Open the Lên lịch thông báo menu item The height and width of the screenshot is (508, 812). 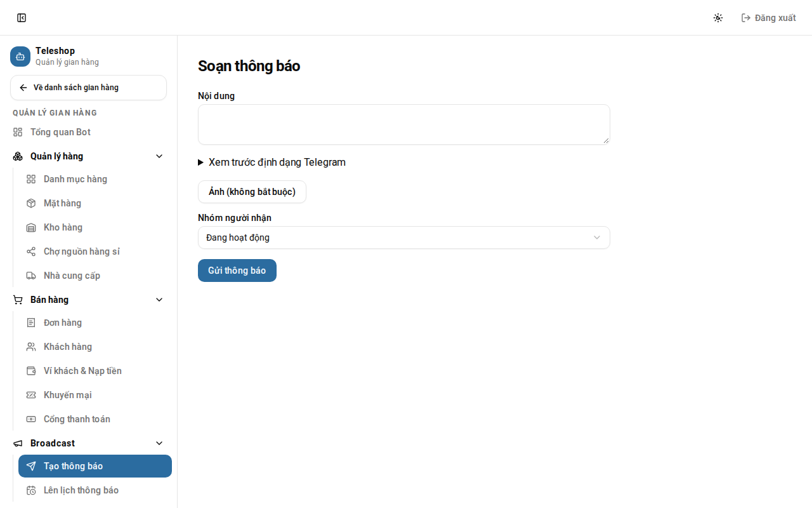[x=95, y=490]
